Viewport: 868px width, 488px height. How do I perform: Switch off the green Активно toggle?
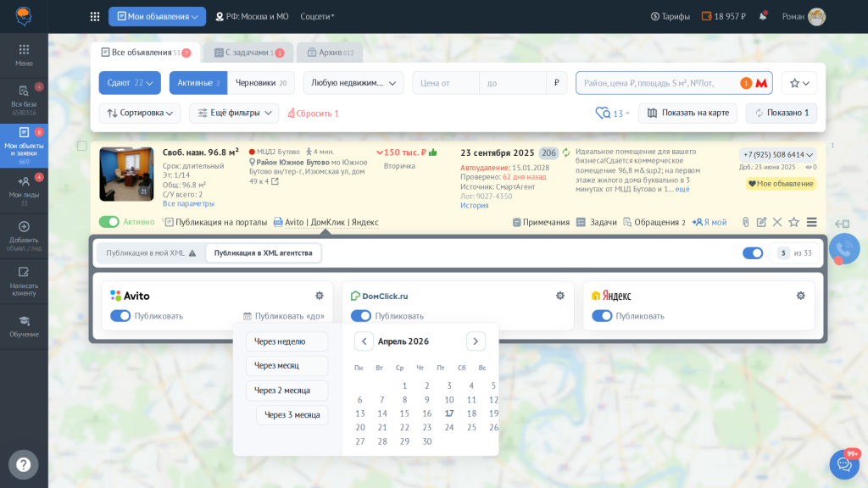(x=111, y=220)
